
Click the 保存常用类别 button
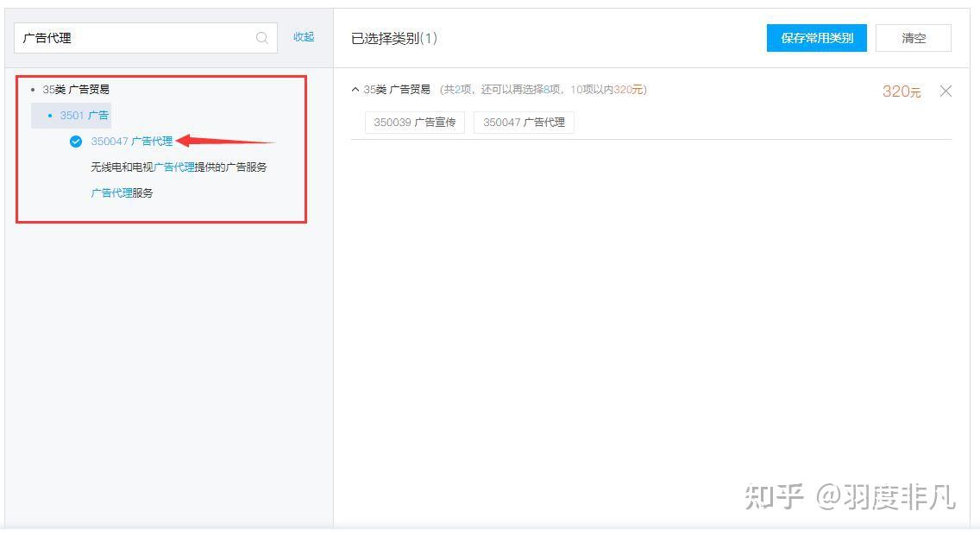tap(816, 38)
